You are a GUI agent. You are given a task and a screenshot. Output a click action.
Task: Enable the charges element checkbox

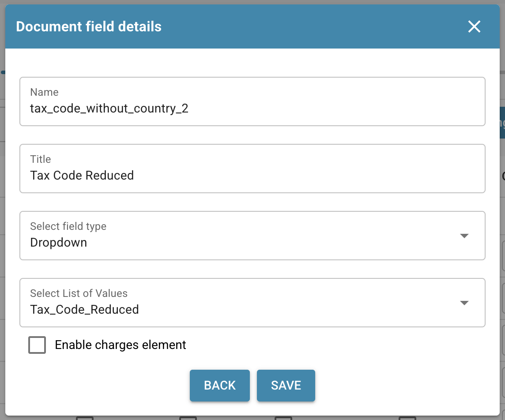pyautogui.click(x=37, y=345)
